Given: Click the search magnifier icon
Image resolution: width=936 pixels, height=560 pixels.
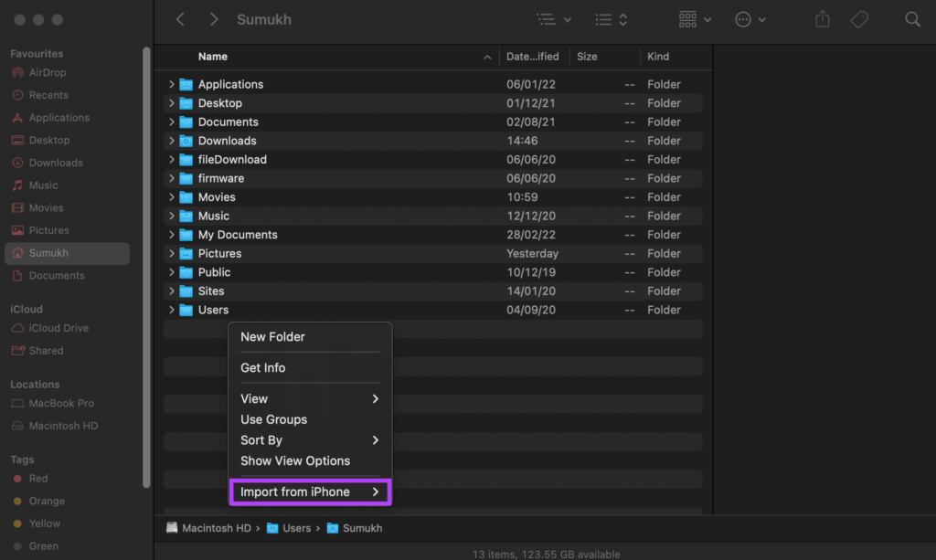Looking at the screenshot, I should coord(912,20).
